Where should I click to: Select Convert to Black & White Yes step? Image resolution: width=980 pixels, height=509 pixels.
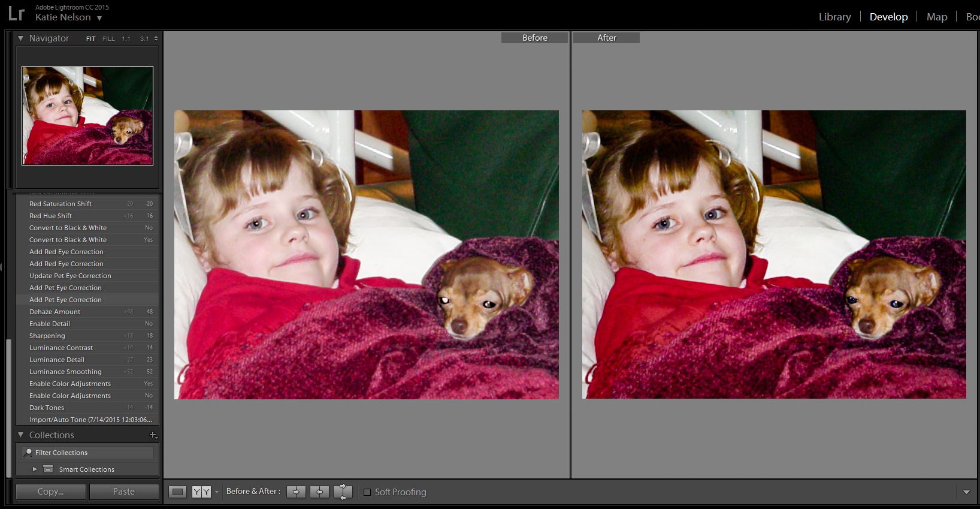pos(87,240)
